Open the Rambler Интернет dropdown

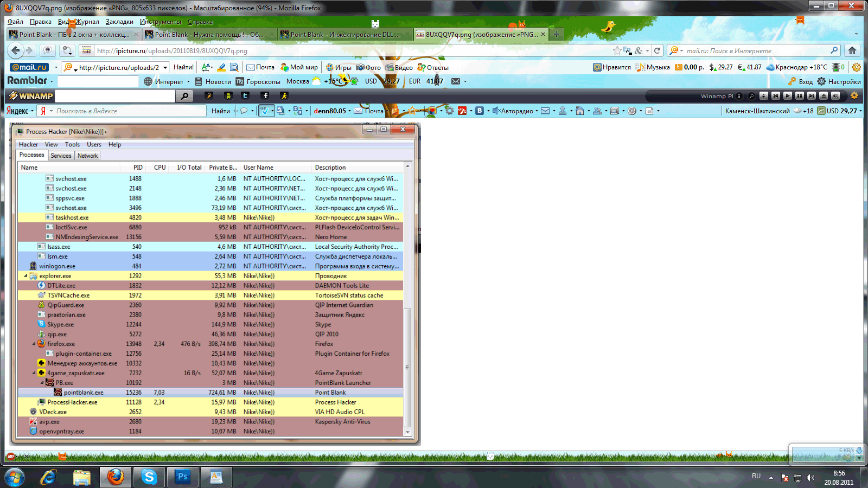click(x=188, y=81)
